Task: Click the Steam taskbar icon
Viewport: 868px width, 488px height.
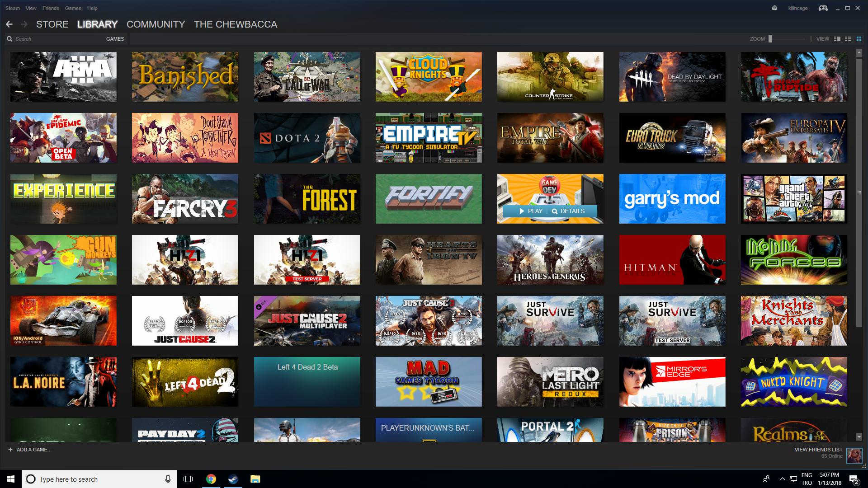Action: coord(233,479)
